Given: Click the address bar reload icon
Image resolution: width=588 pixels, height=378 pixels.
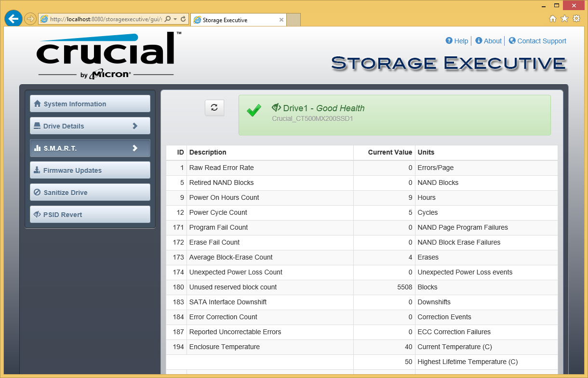Looking at the screenshot, I should pyautogui.click(x=183, y=19).
